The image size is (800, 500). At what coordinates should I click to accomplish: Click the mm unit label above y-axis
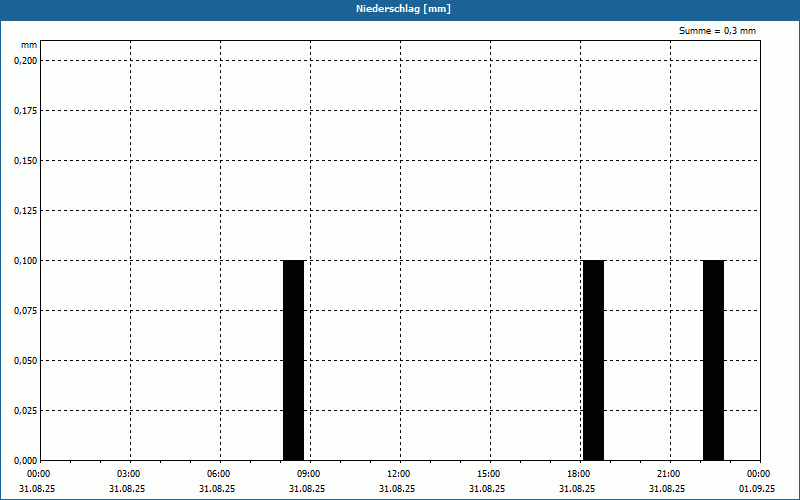(x=29, y=45)
